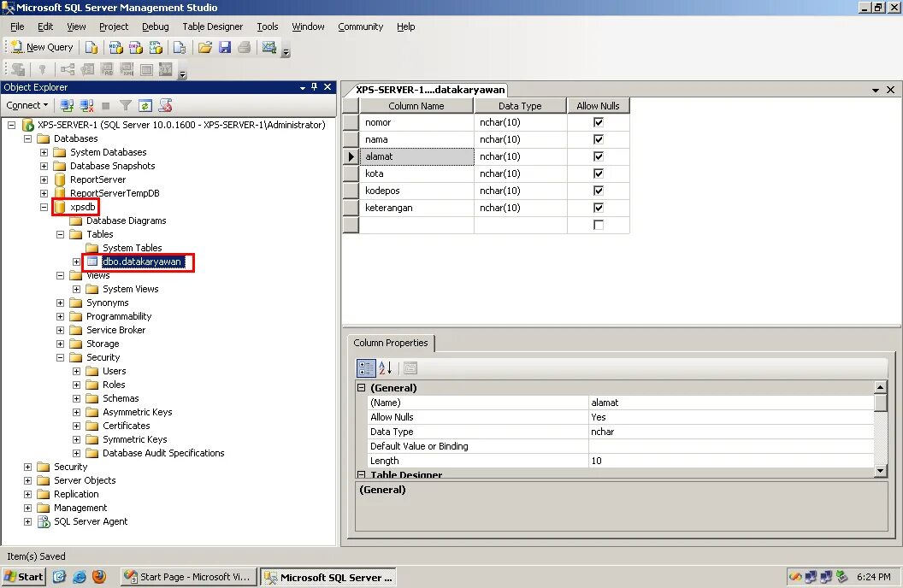Expand the SQL Server Agent node
Viewport: 903px width, 588px height.
pyautogui.click(x=27, y=522)
